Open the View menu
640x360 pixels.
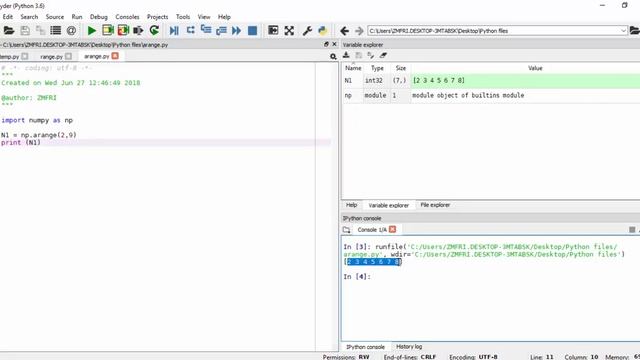(204, 17)
